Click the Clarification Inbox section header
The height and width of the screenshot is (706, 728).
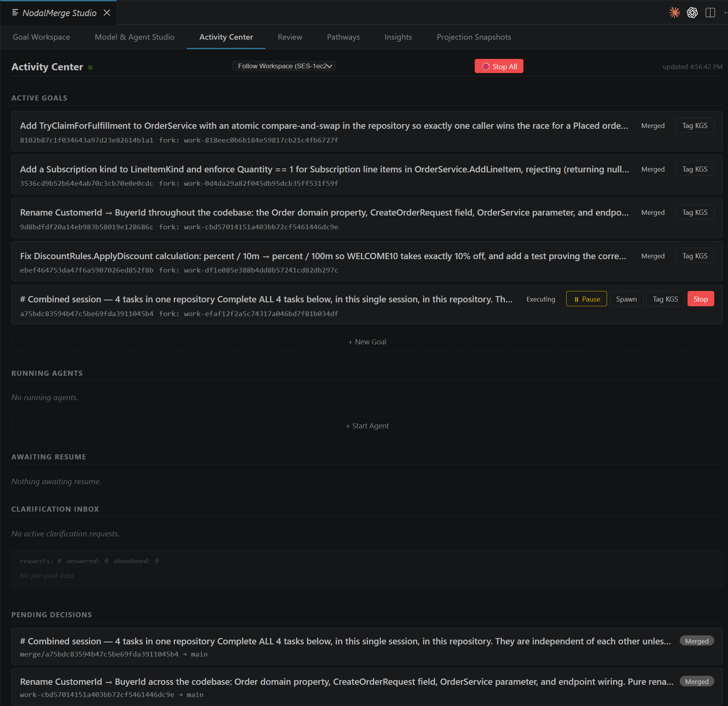click(x=55, y=509)
